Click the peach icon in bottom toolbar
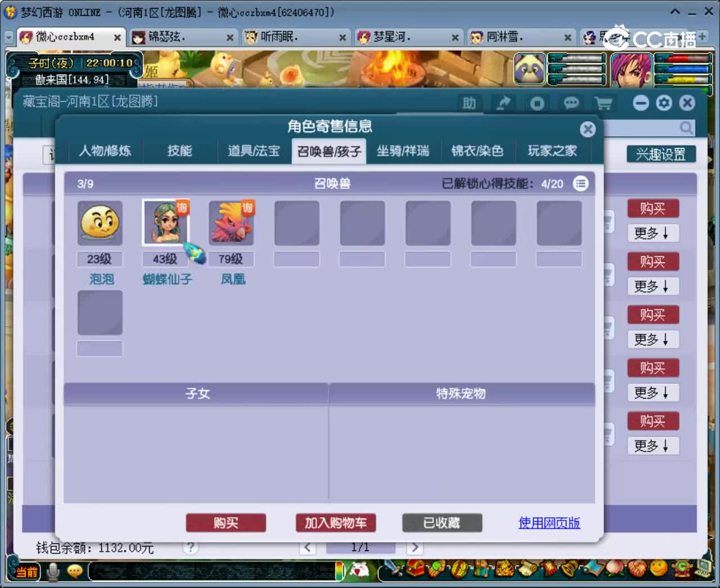The height and width of the screenshot is (588, 720). 614,569
